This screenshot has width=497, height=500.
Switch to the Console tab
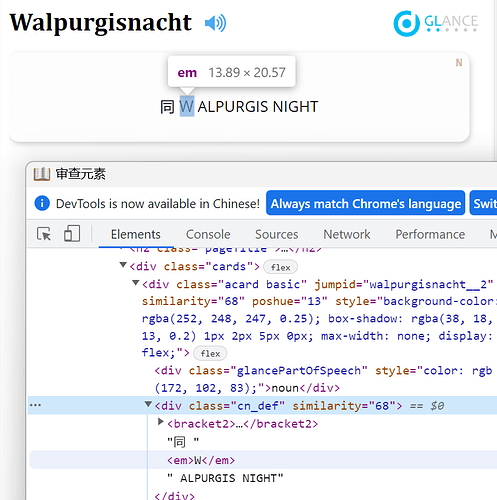pos(208,234)
